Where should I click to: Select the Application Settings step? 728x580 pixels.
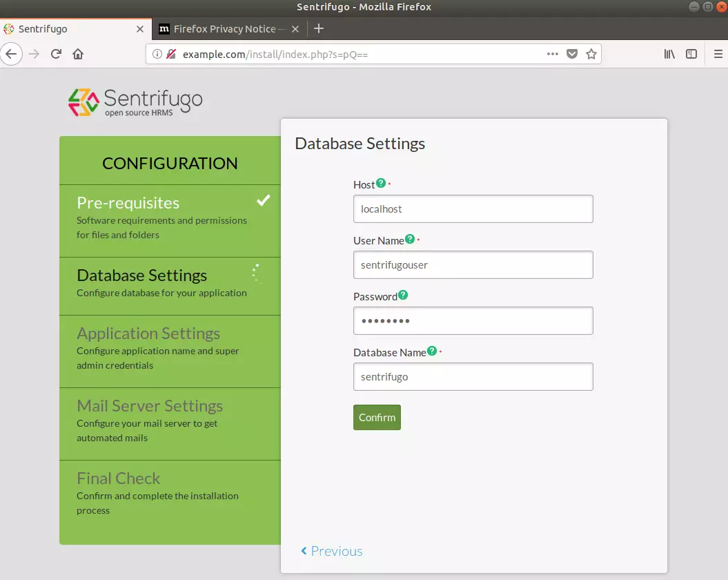pyautogui.click(x=170, y=351)
